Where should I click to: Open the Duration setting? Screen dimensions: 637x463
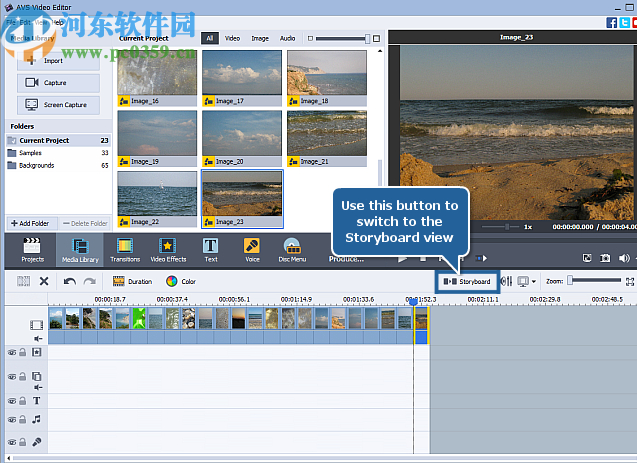coord(132,281)
